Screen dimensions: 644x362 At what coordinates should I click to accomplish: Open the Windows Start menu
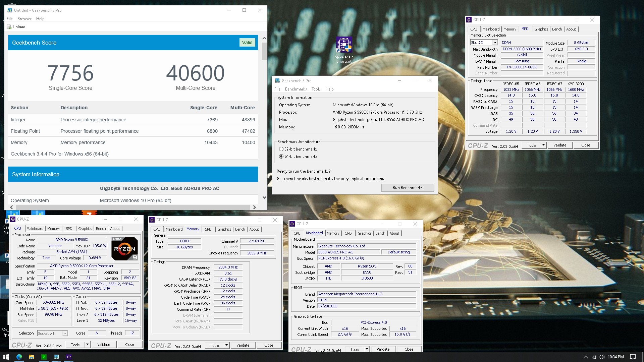tap(6, 357)
